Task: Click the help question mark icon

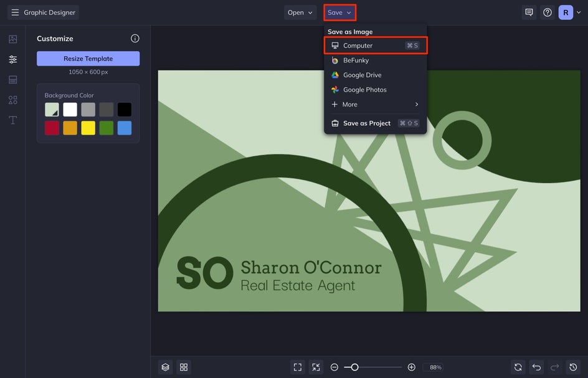Action: tap(547, 12)
